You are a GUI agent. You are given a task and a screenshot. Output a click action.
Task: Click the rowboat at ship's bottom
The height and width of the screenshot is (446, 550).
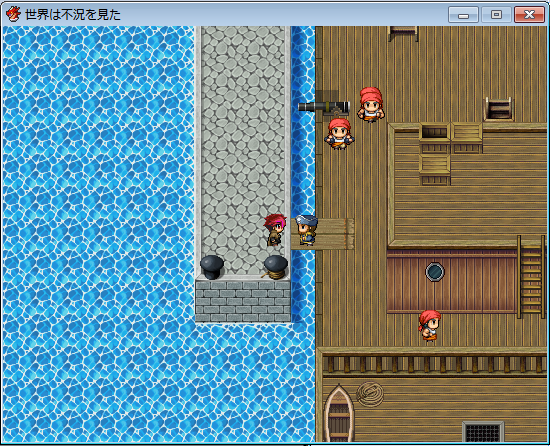click(338, 414)
